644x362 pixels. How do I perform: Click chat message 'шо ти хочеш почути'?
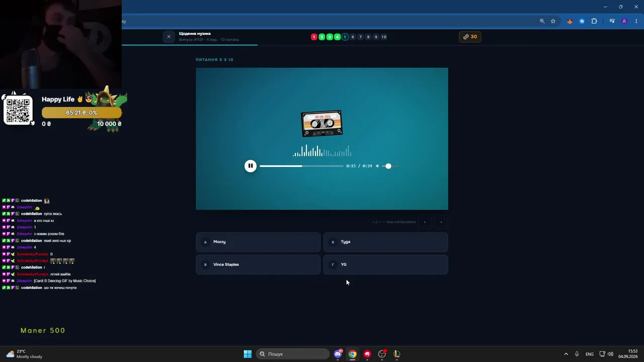(x=60, y=288)
